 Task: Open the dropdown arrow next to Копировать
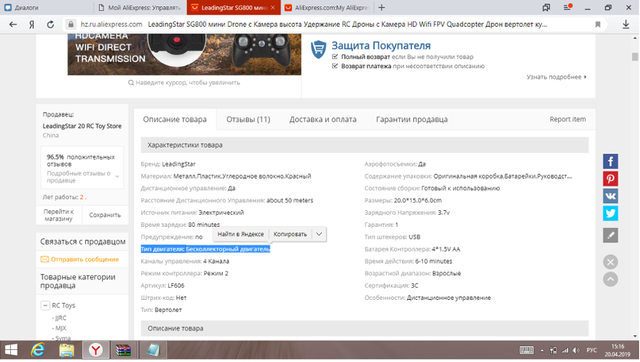[319, 234]
